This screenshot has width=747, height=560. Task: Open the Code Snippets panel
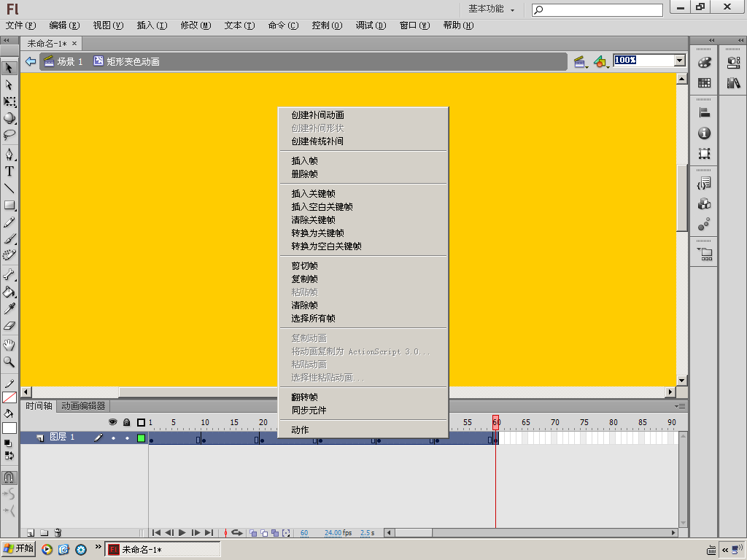coord(704,183)
